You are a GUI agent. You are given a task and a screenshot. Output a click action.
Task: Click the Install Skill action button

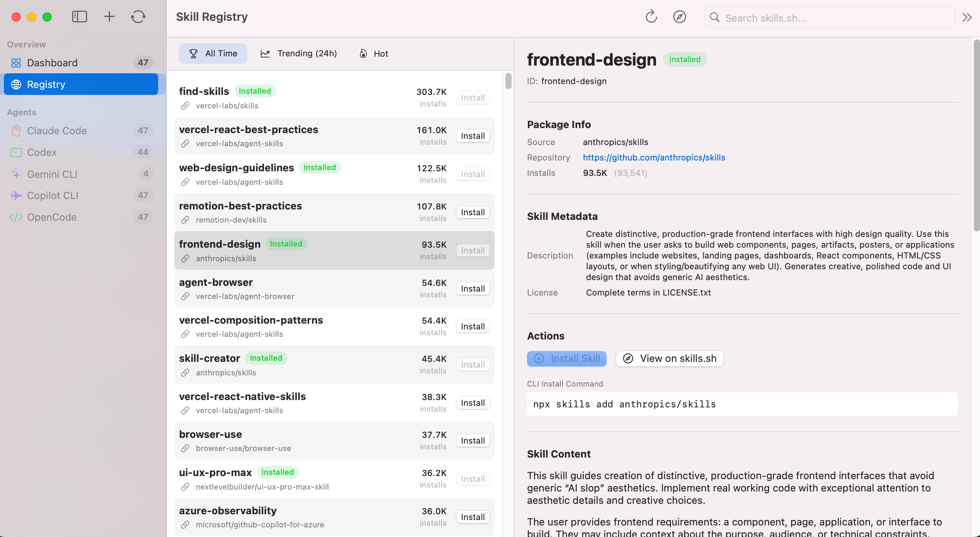pos(566,358)
